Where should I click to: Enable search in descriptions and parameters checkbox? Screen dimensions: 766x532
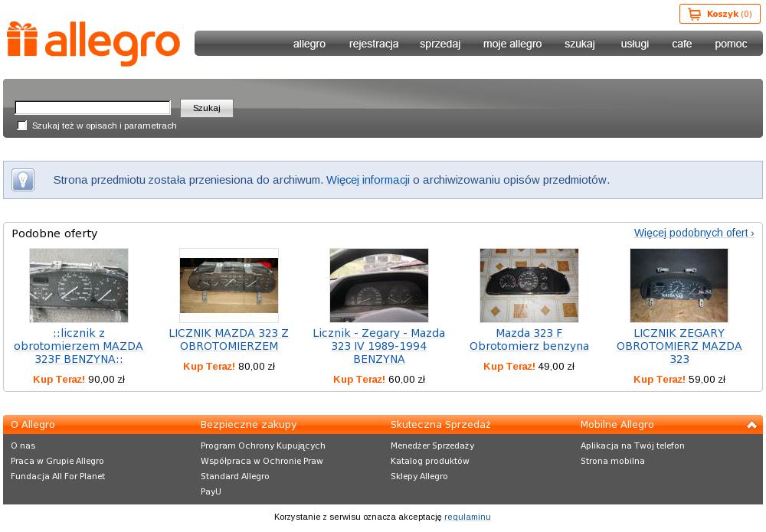tap(22, 126)
